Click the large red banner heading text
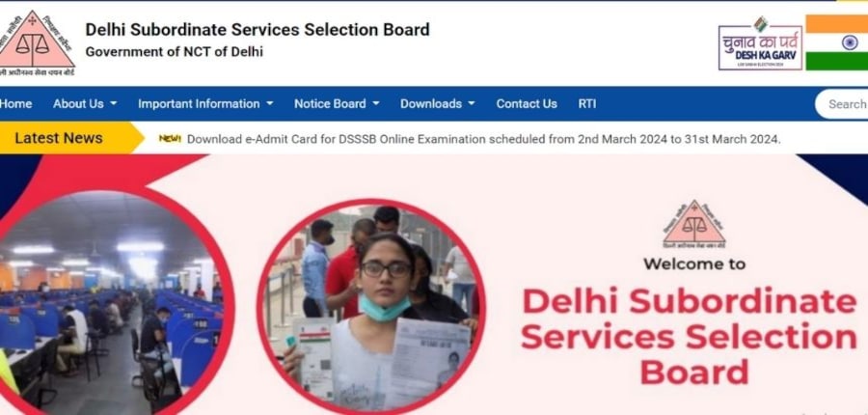Image resolution: width=868 pixels, height=415 pixels. click(x=690, y=337)
